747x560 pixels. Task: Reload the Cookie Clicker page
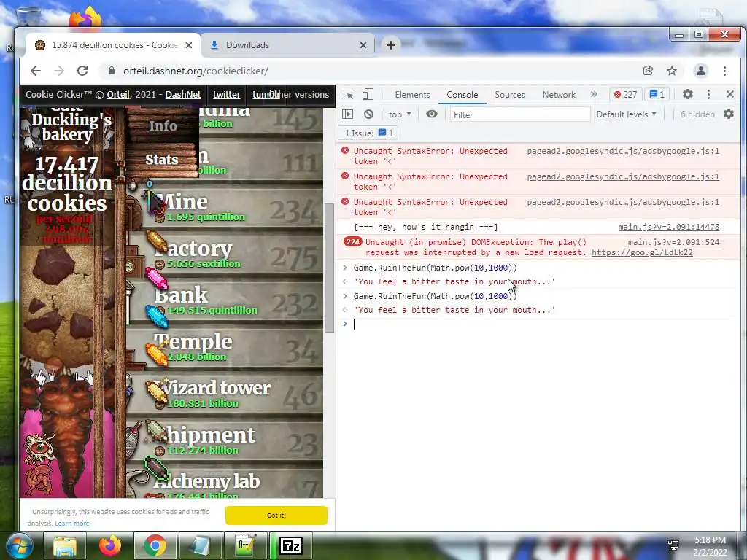82,71
